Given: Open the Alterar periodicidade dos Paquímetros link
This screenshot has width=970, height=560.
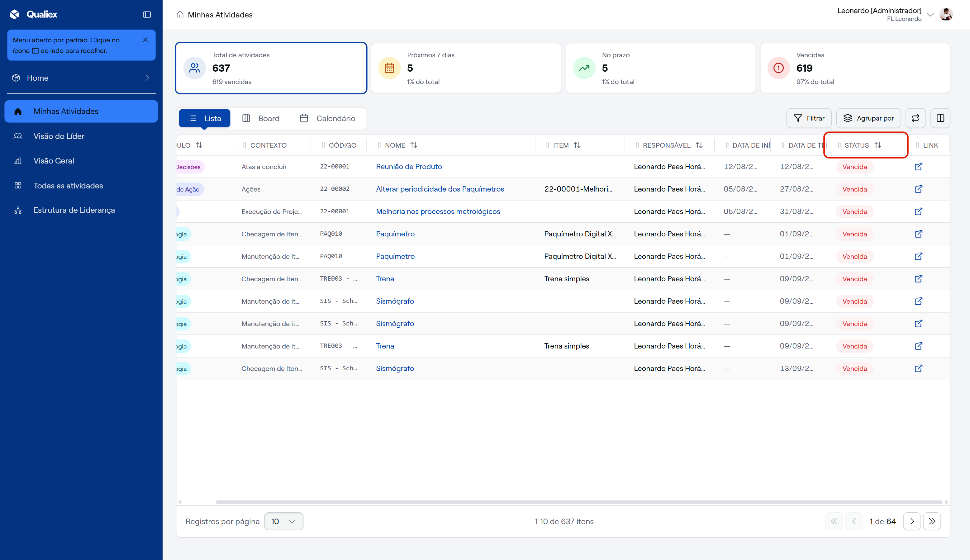Looking at the screenshot, I should [440, 189].
